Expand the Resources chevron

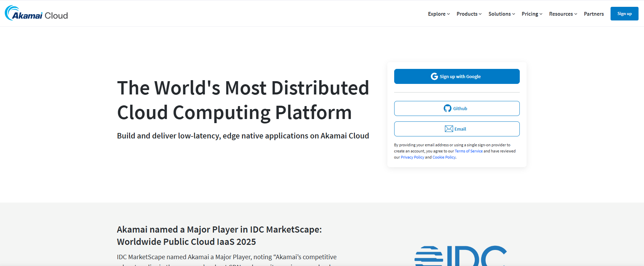[x=576, y=14]
